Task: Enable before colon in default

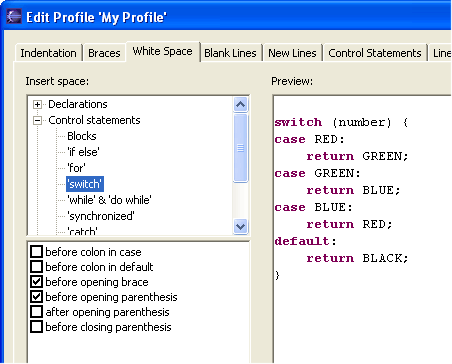Action: click(x=36, y=267)
